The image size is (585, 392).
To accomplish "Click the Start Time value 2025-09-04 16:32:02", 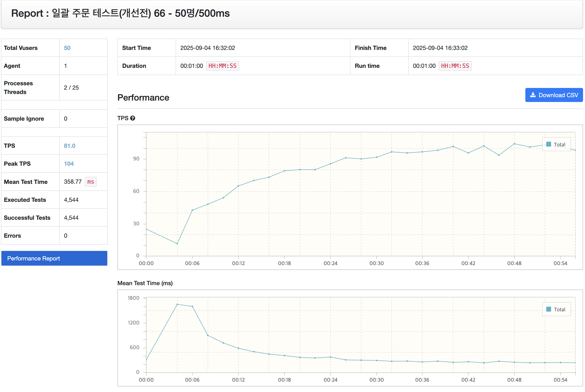I will click(x=208, y=48).
